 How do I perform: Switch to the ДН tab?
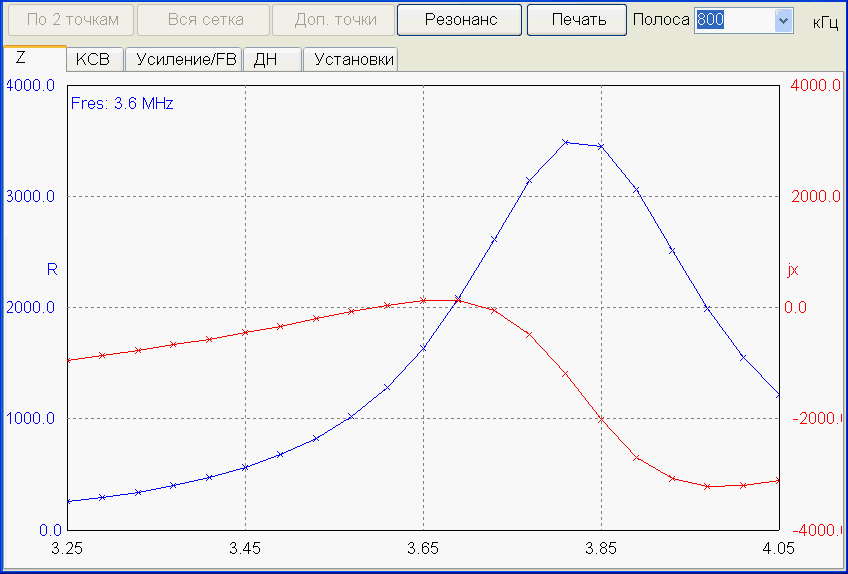[265, 60]
